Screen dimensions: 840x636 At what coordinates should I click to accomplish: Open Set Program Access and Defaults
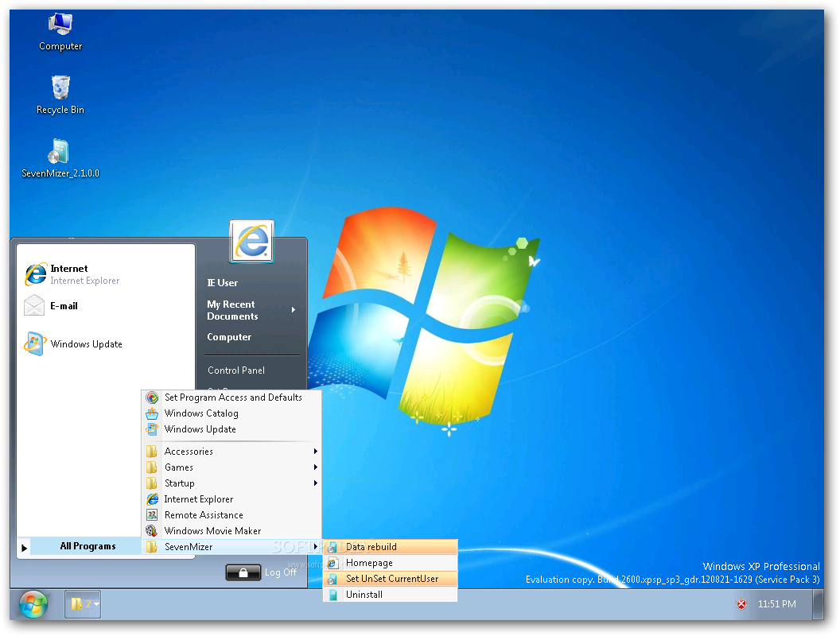click(231, 397)
